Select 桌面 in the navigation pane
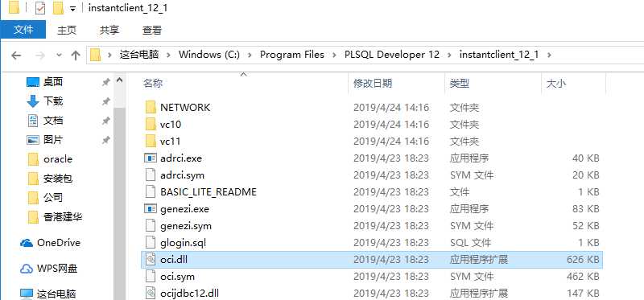This screenshot has height=300, width=644. (x=53, y=82)
